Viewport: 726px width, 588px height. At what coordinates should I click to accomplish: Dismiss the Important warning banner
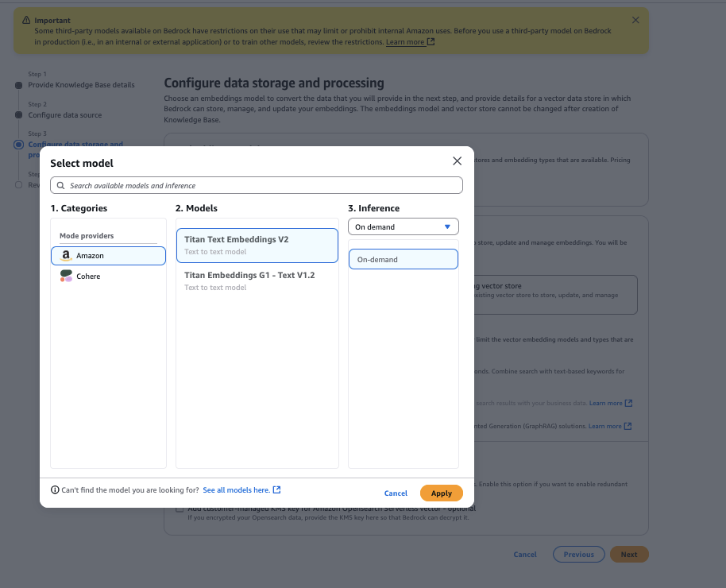coord(635,20)
